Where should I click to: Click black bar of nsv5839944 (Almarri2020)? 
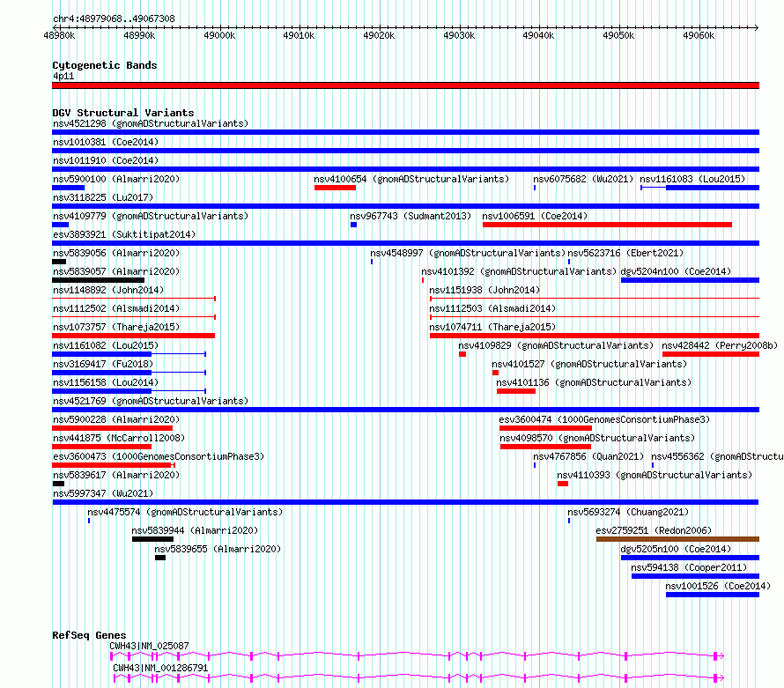[x=152, y=539]
